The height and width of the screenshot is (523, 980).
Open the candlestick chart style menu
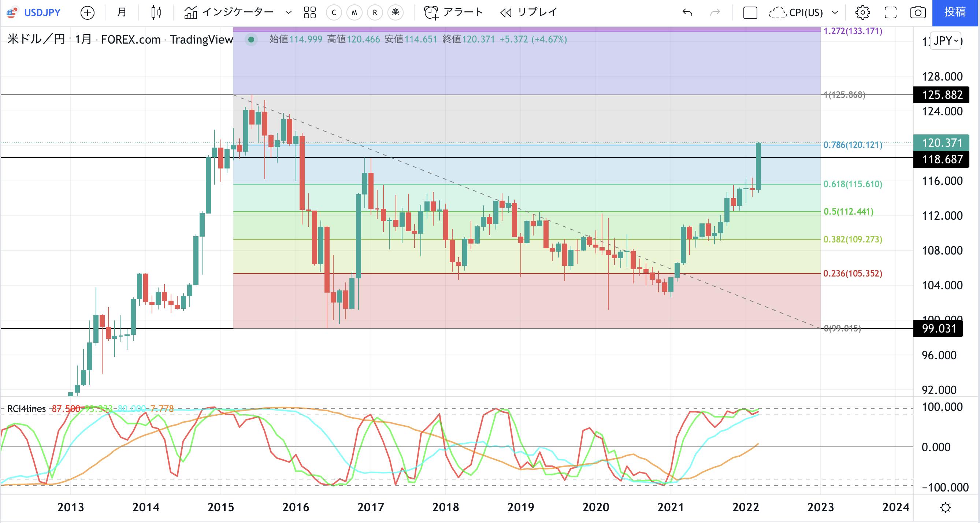pos(156,12)
